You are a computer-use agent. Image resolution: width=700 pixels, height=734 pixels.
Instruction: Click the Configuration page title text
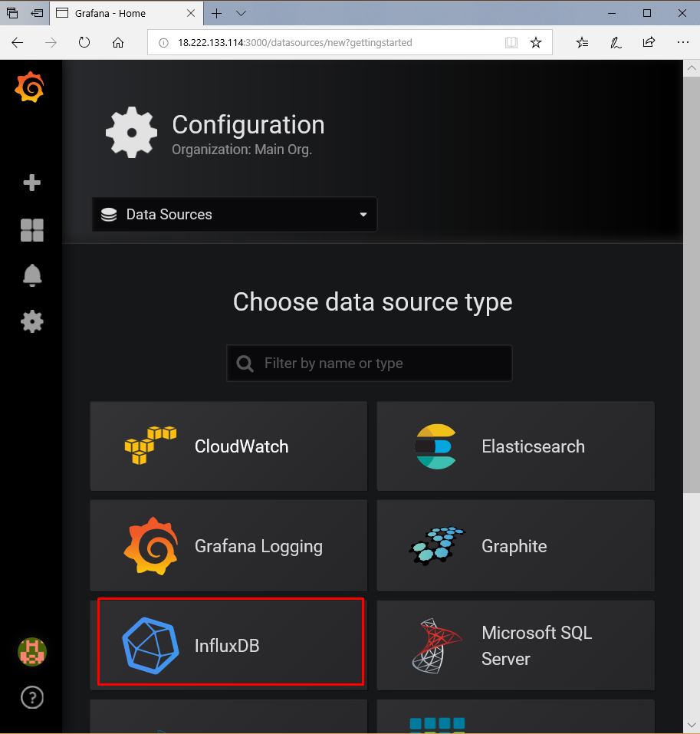tap(248, 124)
